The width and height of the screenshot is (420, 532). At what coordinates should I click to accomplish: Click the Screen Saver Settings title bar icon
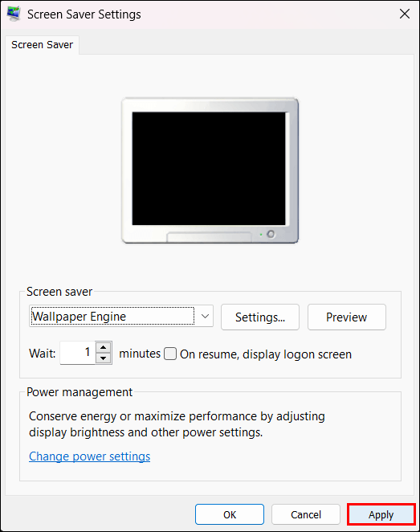pos(14,14)
